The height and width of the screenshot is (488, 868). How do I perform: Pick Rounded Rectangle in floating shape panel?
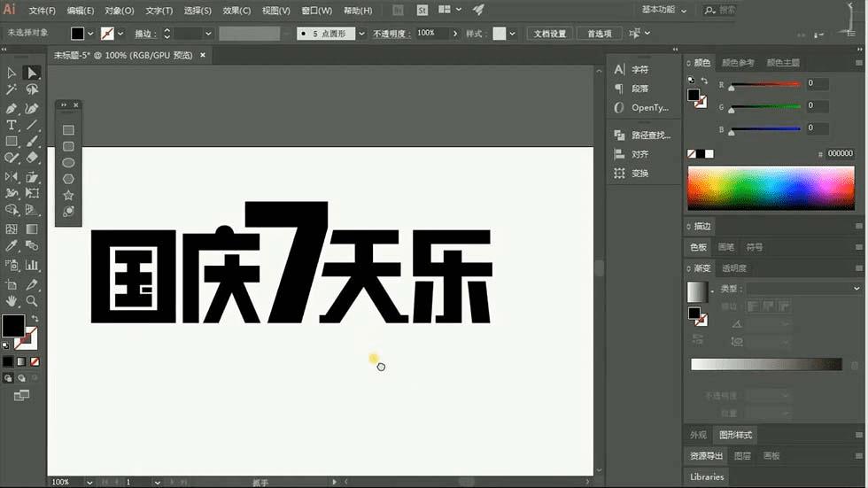(x=68, y=146)
